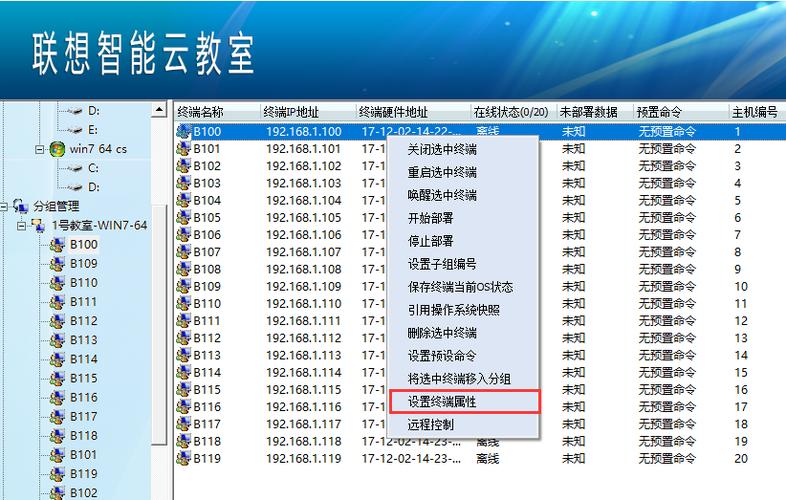Click the win7 64 cs Windows logo icon
This screenshot has height=500, width=786.
pos(58,149)
